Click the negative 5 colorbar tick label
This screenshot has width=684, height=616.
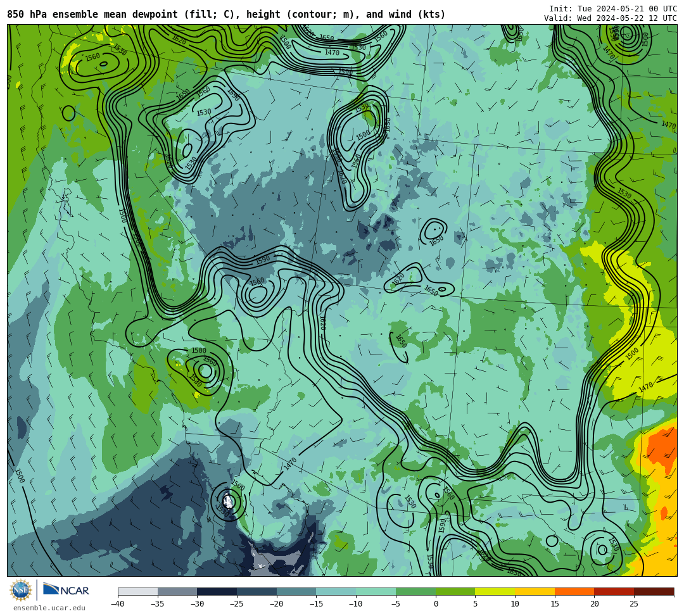click(396, 604)
